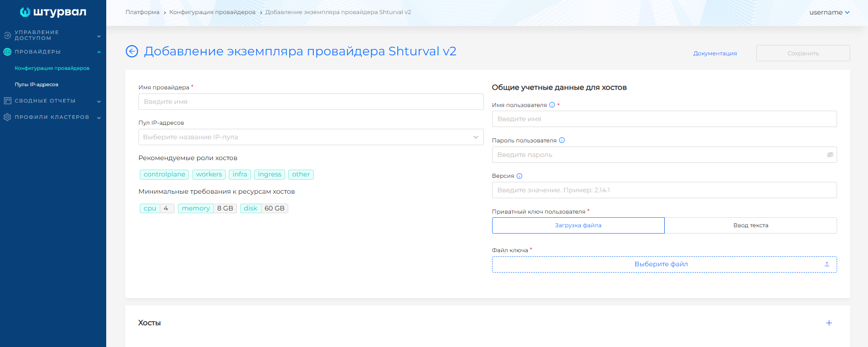Focus the Имя пользователя input field

click(665, 119)
